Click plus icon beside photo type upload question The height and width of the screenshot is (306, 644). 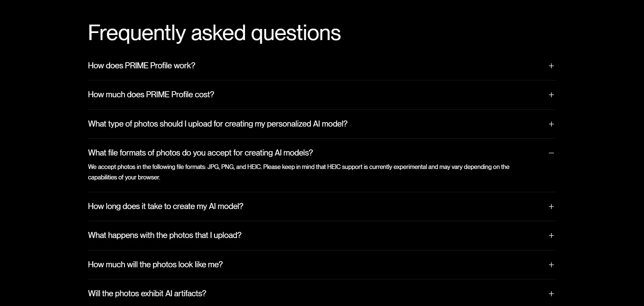[x=551, y=124]
